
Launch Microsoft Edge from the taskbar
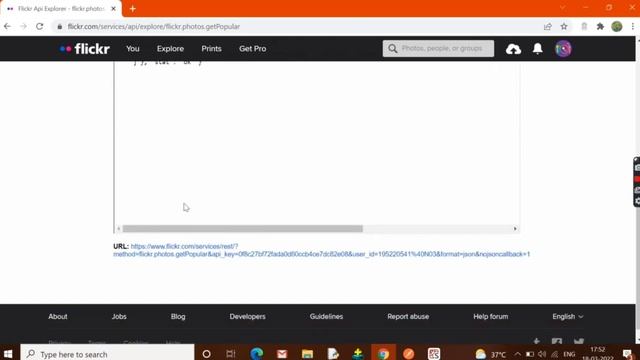coord(256,353)
